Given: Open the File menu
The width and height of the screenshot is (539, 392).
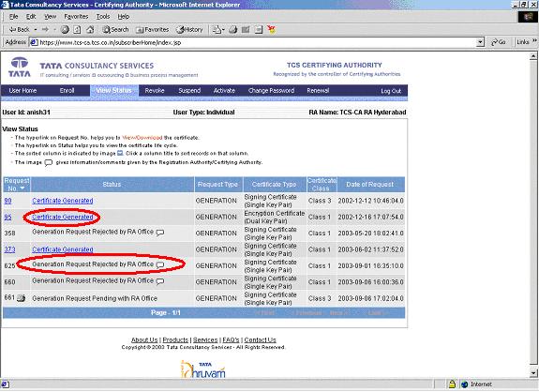Looking at the screenshot, I should [x=14, y=17].
